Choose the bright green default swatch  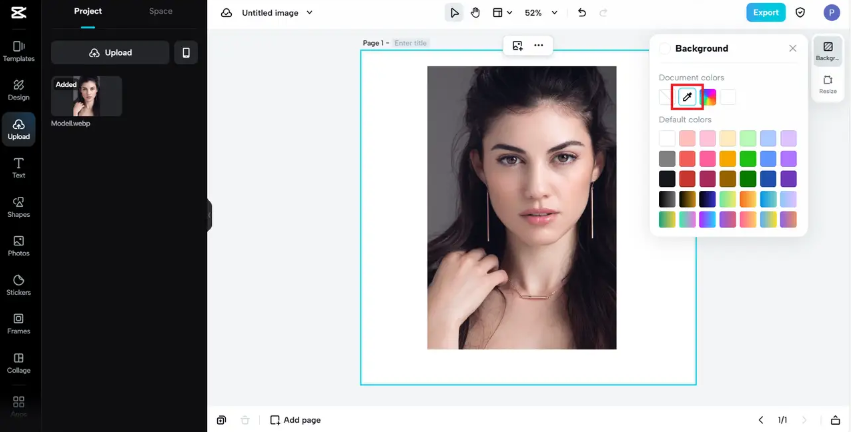pos(748,159)
